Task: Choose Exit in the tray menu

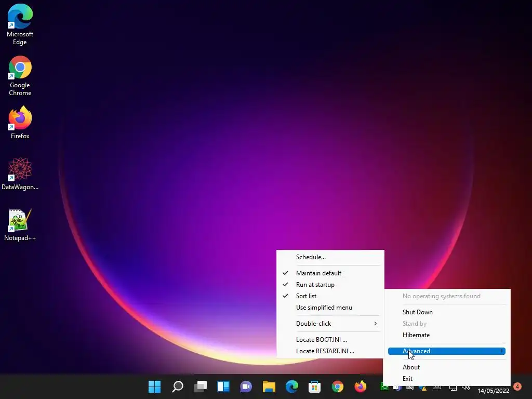Action: (446, 379)
